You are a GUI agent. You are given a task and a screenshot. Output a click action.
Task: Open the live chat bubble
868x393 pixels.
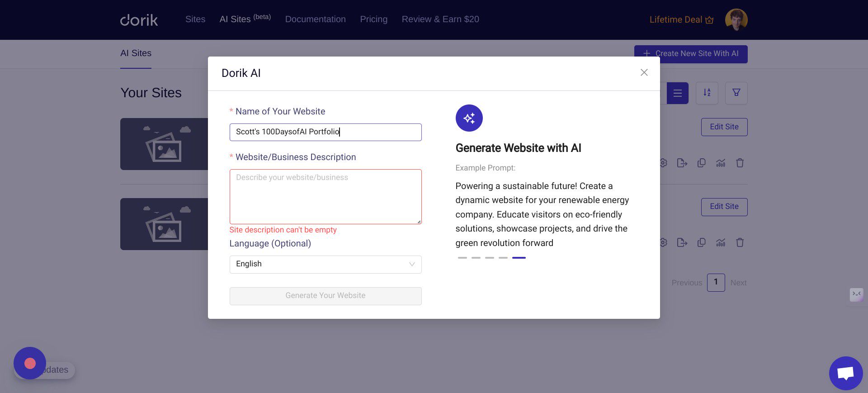pos(846,373)
